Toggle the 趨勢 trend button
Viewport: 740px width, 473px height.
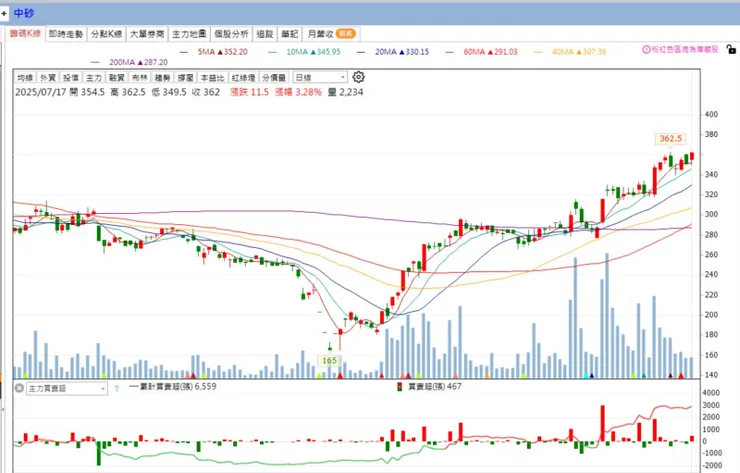coord(162,77)
